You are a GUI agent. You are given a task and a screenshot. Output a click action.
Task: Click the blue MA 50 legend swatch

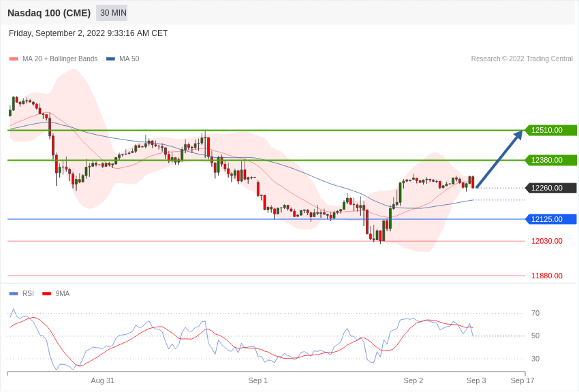click(110, 59)
